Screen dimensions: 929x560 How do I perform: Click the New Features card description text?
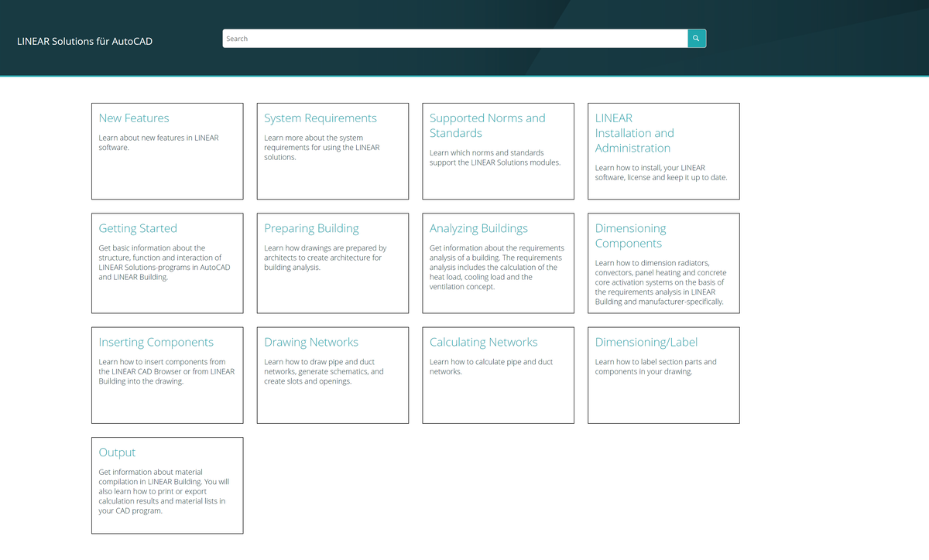[159, 142]
